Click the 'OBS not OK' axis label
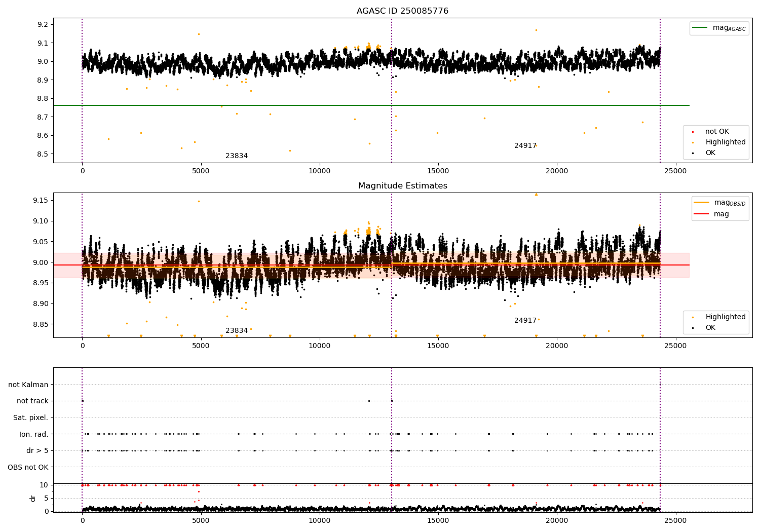The height and width of the screenshot is (532, 760). coord(28,467)
